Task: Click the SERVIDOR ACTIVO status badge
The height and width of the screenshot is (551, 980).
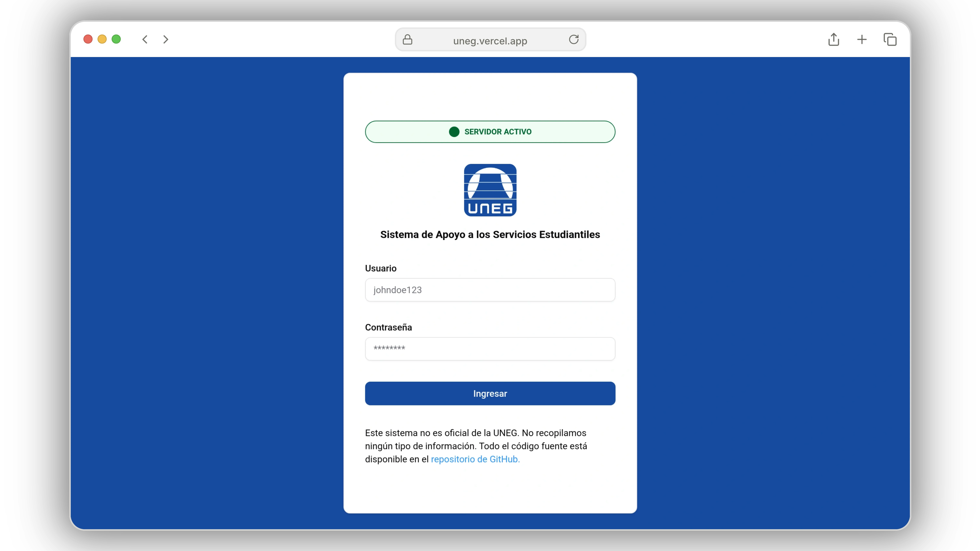Action: coord(490,132)
